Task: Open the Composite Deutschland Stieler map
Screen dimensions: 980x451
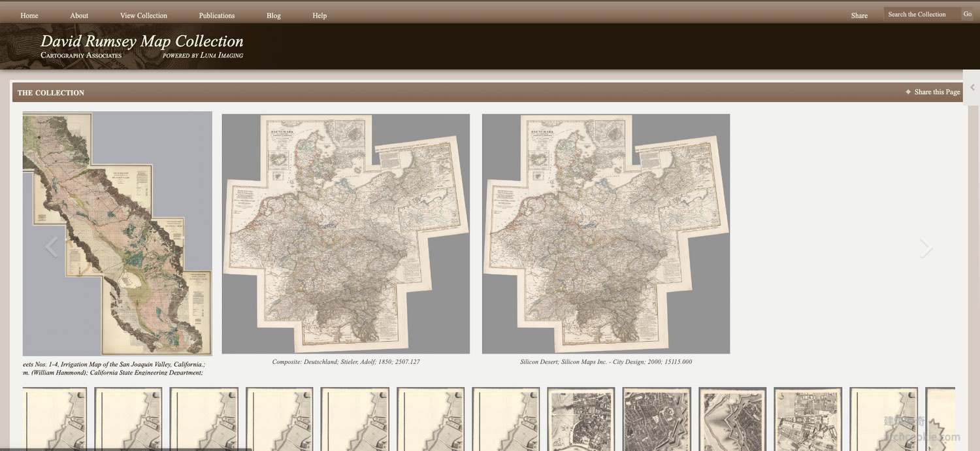Action: [346, 233]
